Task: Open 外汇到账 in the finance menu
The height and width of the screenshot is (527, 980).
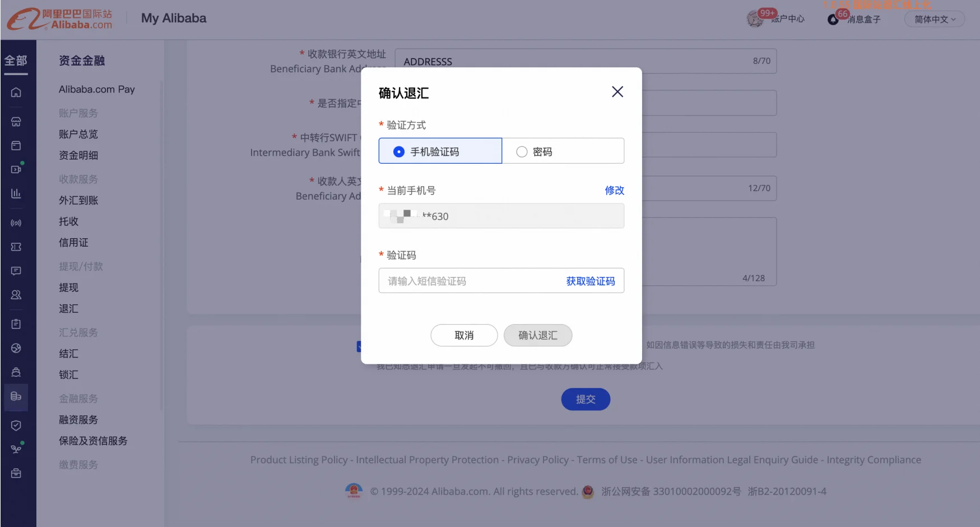Action: point(78,200)
